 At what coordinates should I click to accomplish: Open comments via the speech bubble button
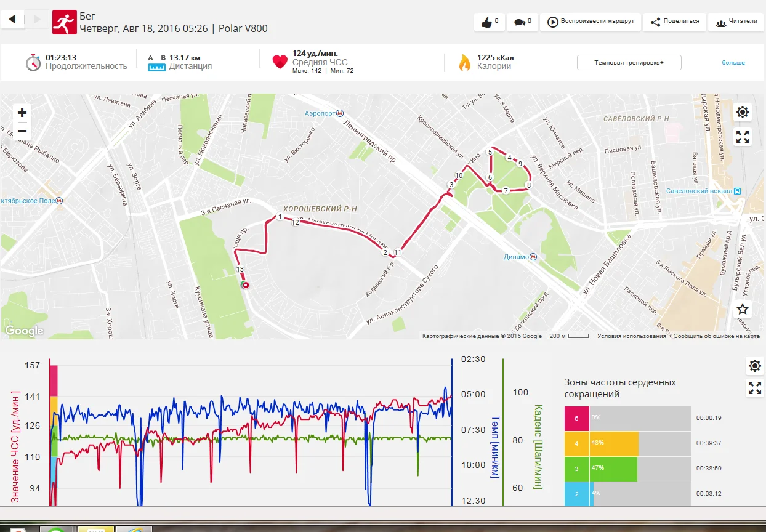tap(523, 22)
